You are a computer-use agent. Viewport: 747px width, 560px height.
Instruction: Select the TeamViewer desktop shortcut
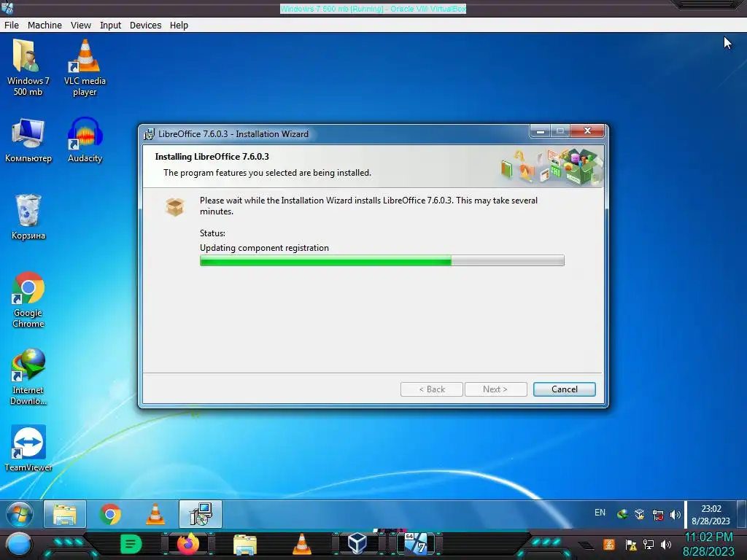[28, 448]
